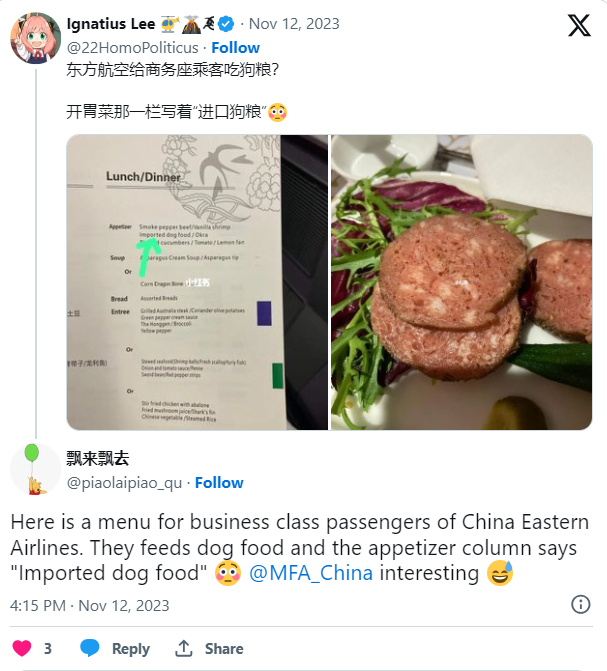Screen dimensions: 607x671
Task: Open Ignatius Lee's anime avatar
Action: 36,38
